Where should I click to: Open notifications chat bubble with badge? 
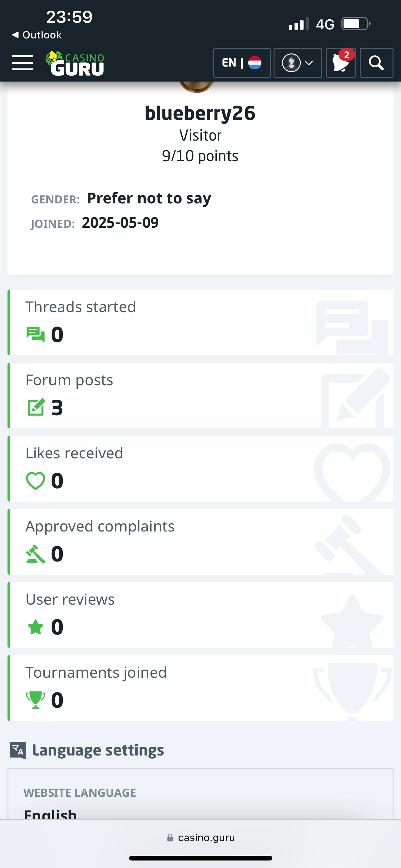click(341, 63)
